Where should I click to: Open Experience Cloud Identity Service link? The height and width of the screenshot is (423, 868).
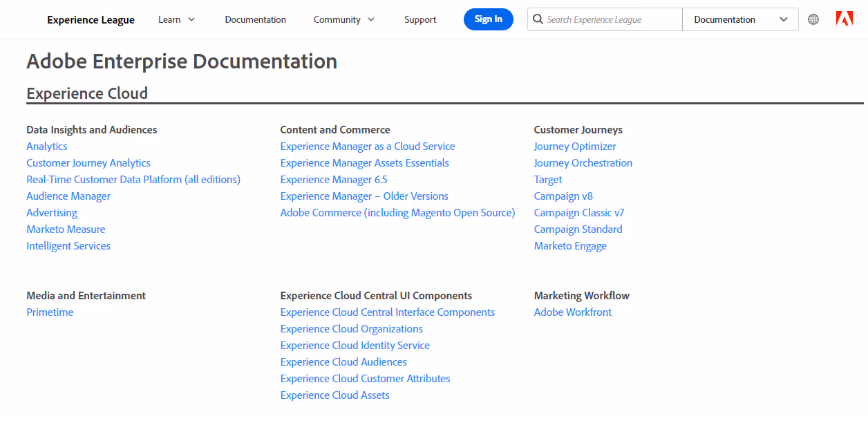(355, 346)
